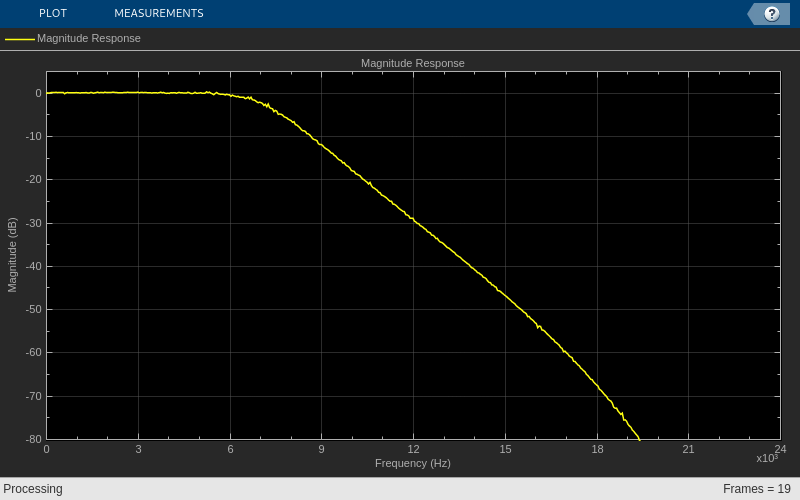Open help via question mark icon
The width and height of the screenshot is (800, 500).
(x=771, y=14)
